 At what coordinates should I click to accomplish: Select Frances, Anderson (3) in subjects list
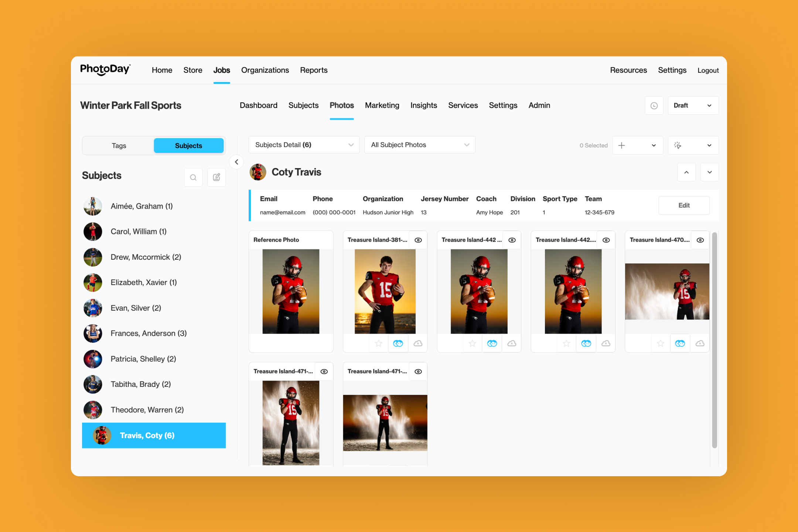tap(149, 333)
